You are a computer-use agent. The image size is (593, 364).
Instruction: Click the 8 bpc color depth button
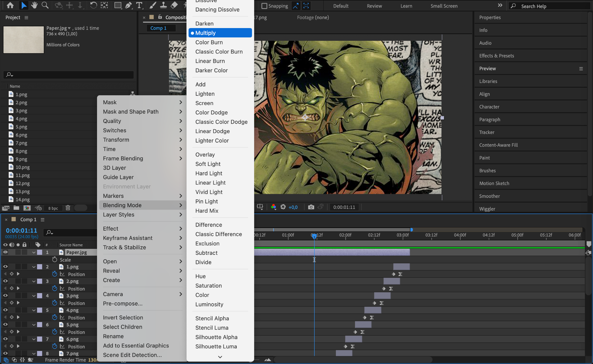[53, 208]
